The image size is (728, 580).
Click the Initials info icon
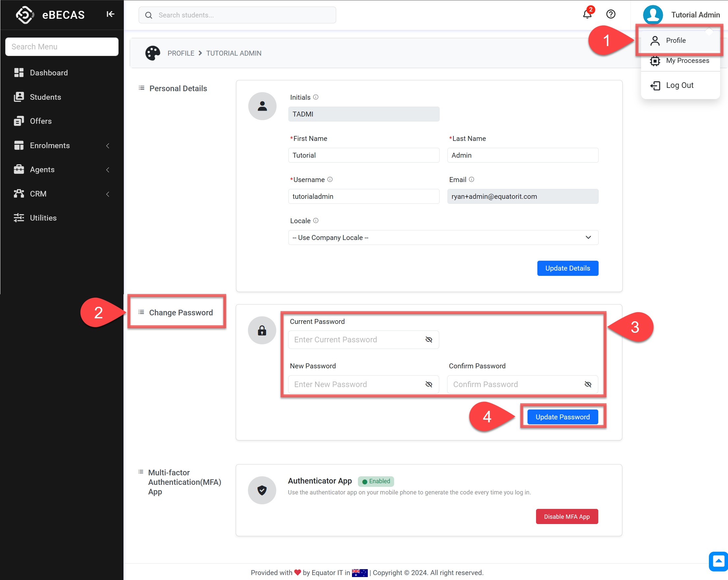pyautogui.click(x=316, y=97)
